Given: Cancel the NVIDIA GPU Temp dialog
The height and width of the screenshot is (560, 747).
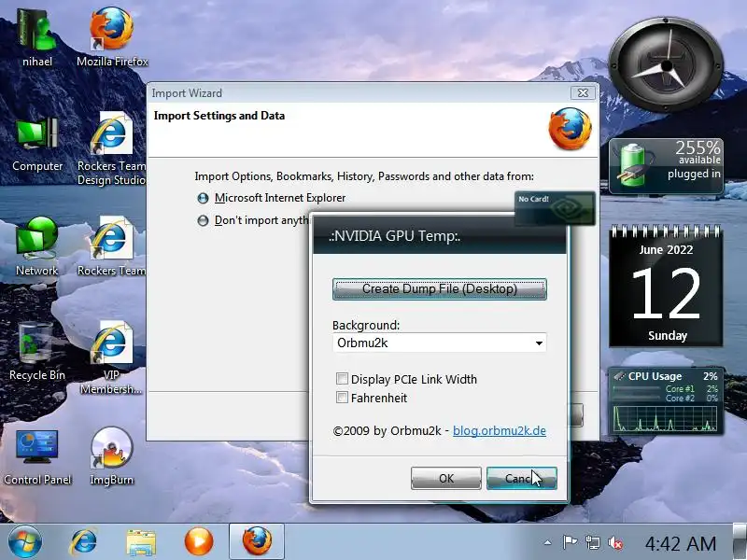Looking at the screenshot, I should pyautogui.click(x=522, y=478).
